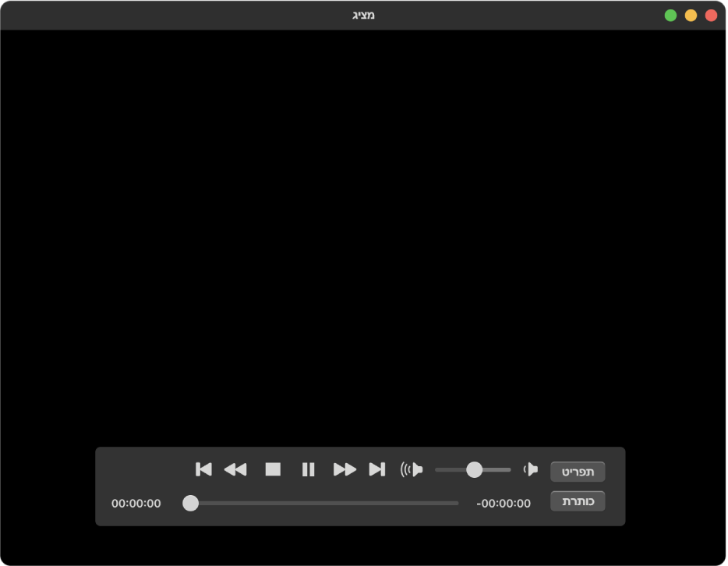Open the DVD menu via תפריט button
Viewport: 728px width, 566px height.
[x=578, y=472]
